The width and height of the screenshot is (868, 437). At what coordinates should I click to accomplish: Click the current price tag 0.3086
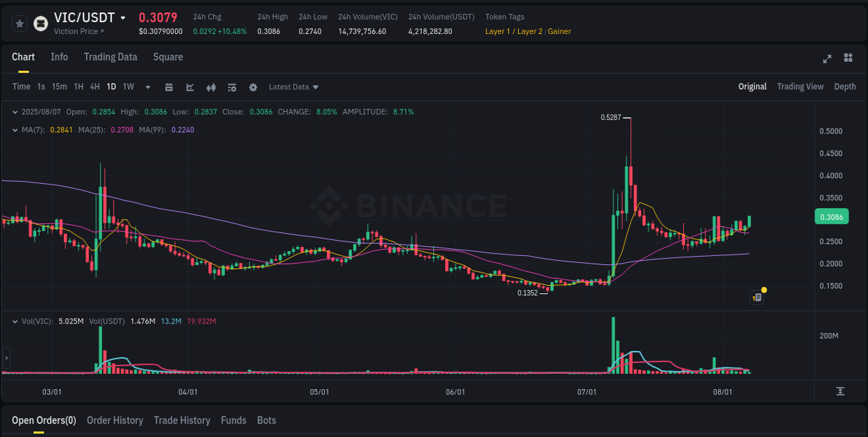832,216
